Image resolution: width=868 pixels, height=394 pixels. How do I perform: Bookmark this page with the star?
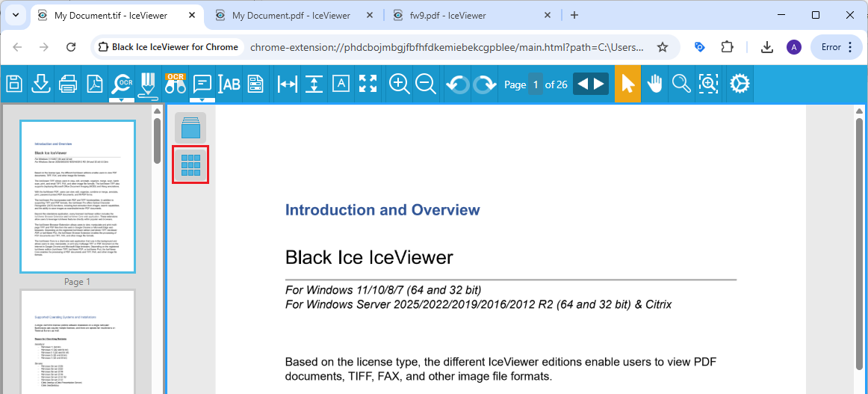(x=662, y=47)
